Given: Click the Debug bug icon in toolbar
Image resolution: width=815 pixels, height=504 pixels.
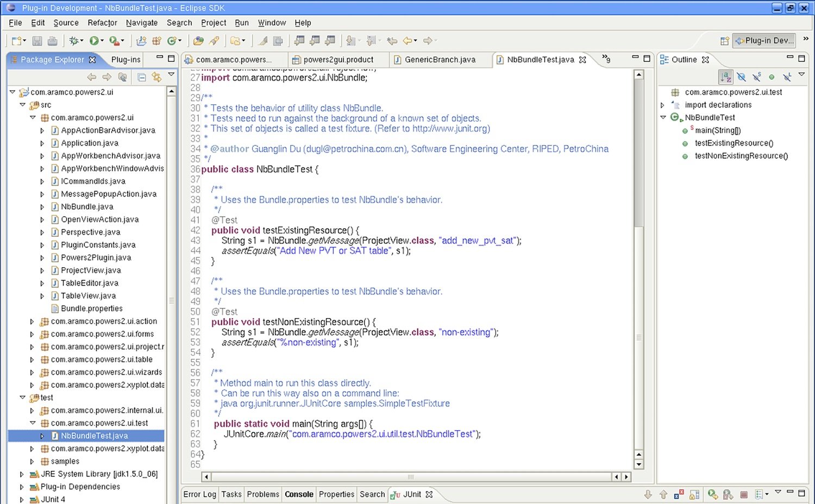Looking at the screenshot, I should click(x=73, y=41).
